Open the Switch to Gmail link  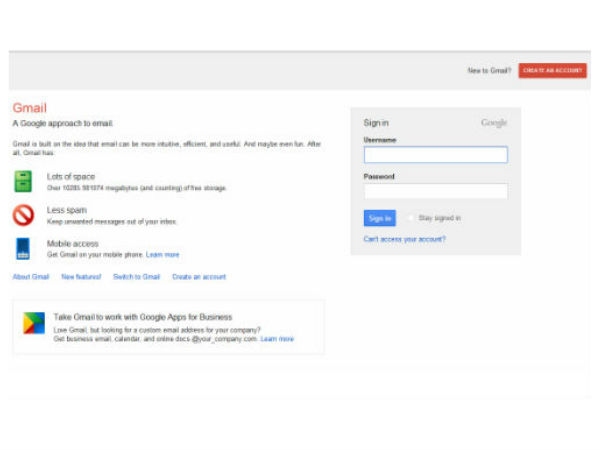(x=136, y=277)
